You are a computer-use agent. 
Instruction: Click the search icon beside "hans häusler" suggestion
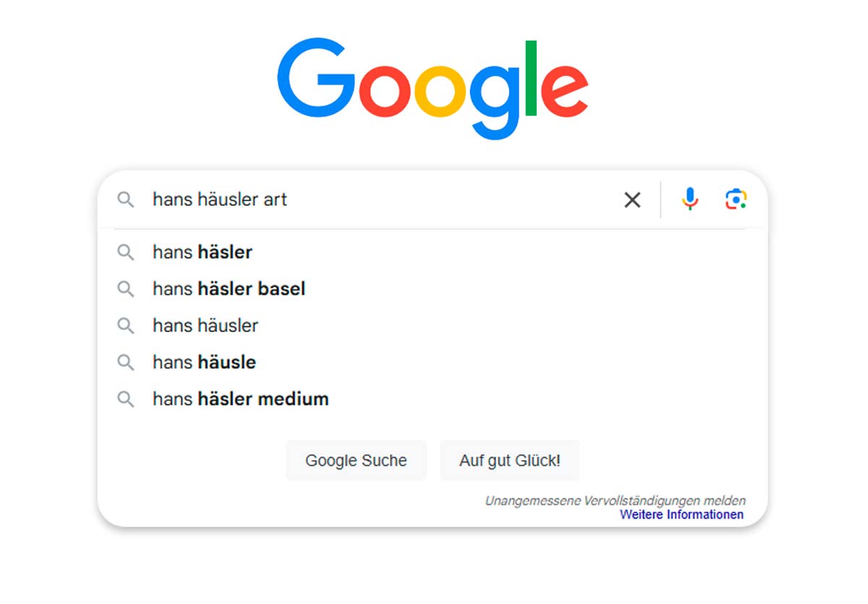tap(126, 326)
